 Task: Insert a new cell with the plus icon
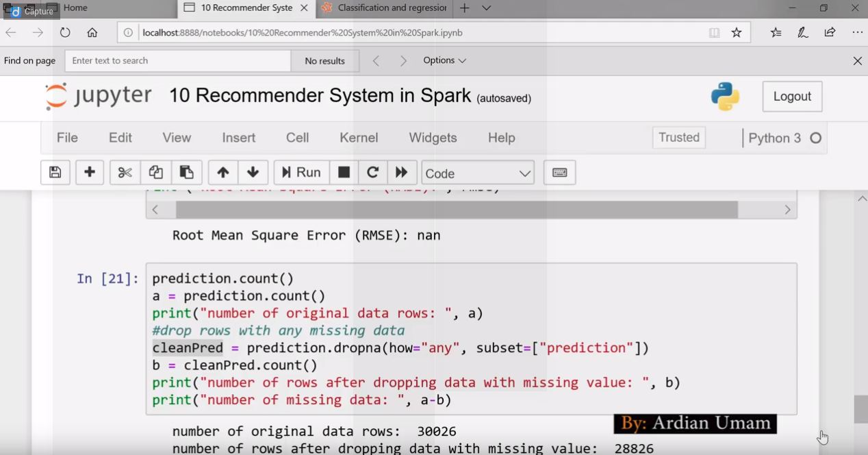point(89,172)
